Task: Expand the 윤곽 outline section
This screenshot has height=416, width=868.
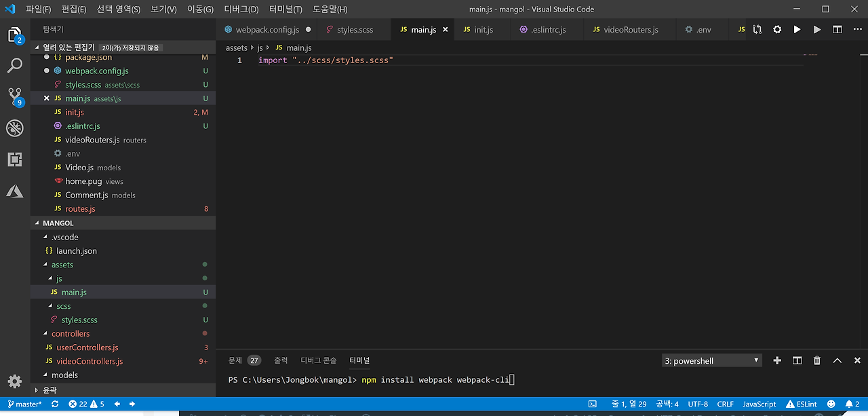Action: [123, 390]
